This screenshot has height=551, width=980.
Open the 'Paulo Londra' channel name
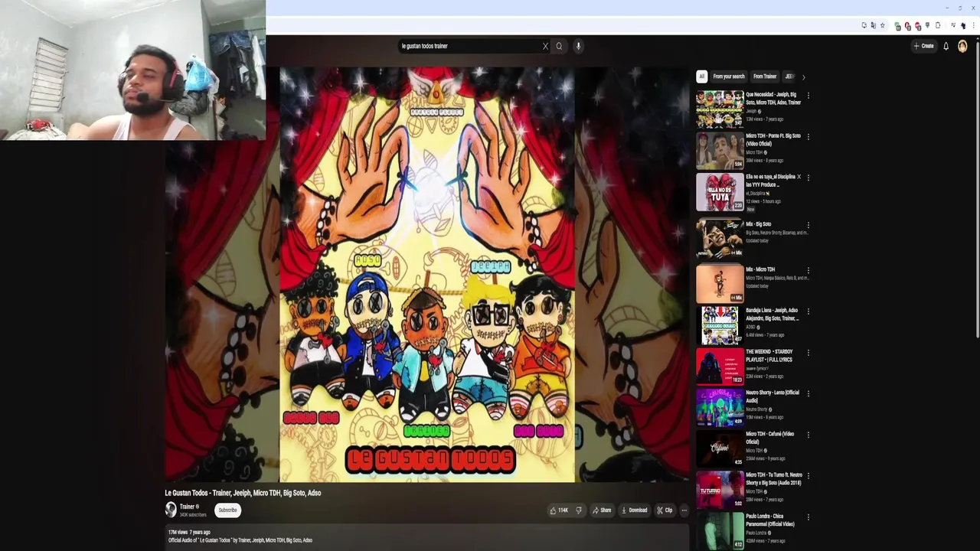click(756, 533)
